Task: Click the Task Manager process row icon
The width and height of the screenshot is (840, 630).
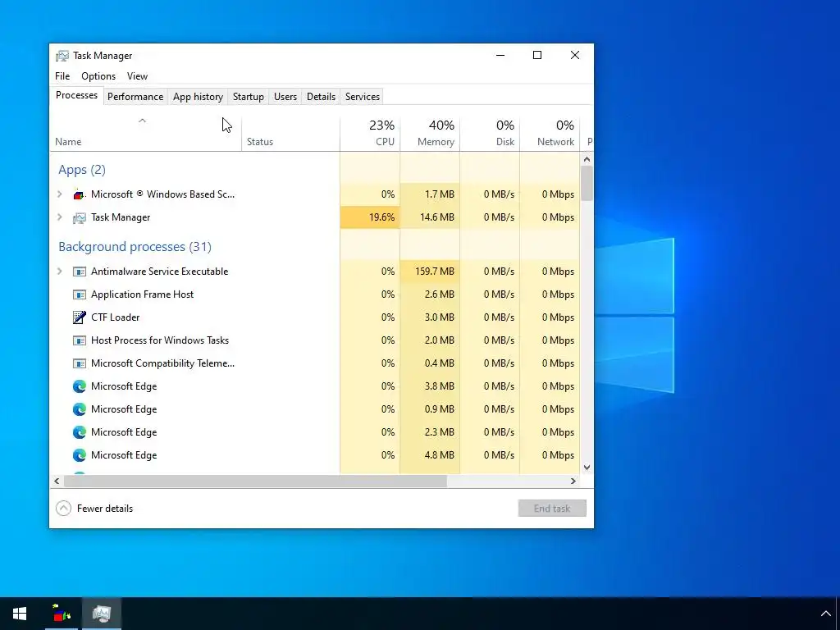Action: (x=80, y=217)
